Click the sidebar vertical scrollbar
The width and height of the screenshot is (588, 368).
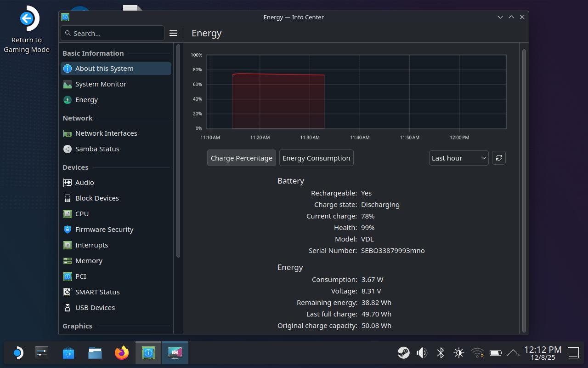(178, 152)
